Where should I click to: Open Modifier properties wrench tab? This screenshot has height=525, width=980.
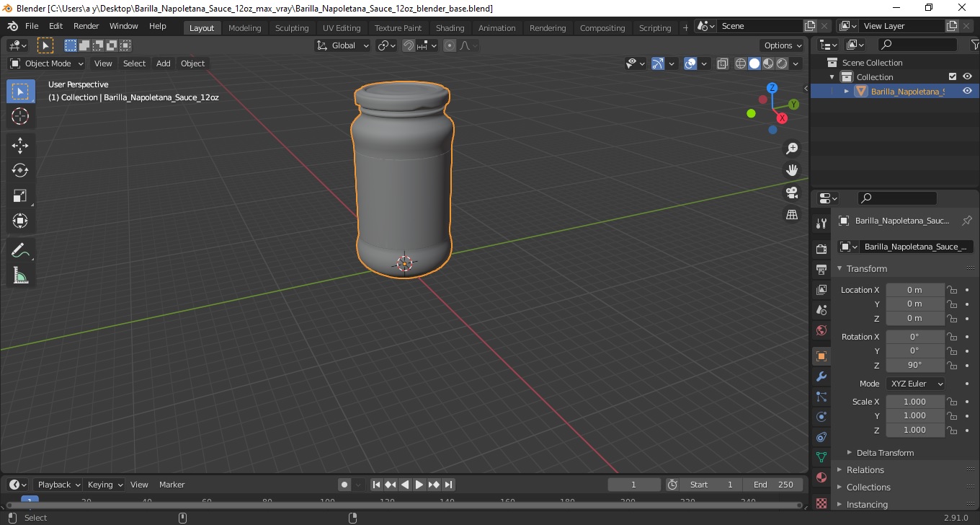click(821, 376)
